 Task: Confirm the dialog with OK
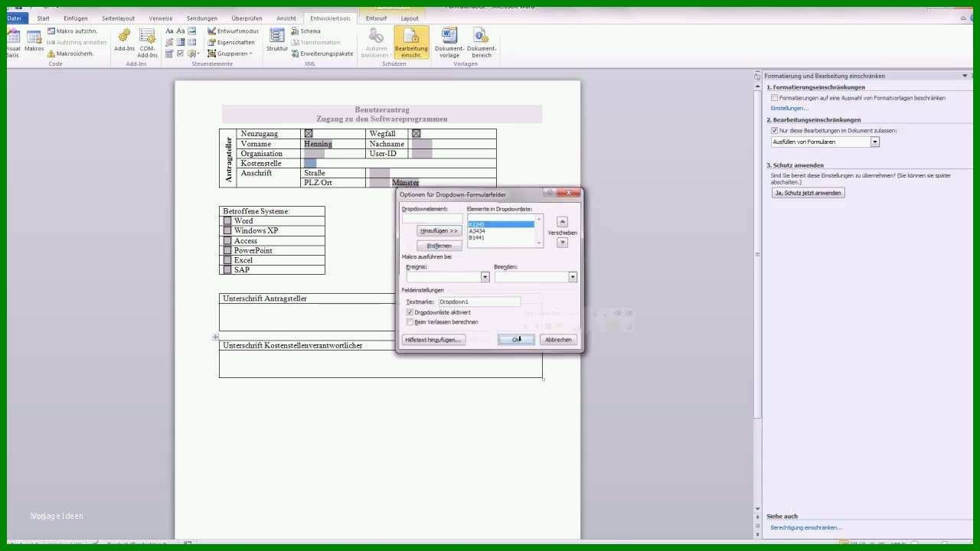[x=516, y=339]
